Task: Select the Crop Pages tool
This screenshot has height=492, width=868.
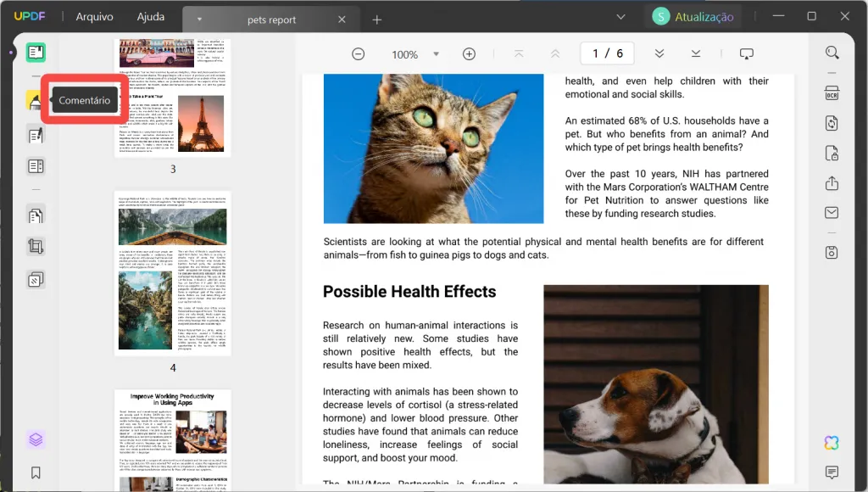Action: pyautogui.click(x=36, y=246)
